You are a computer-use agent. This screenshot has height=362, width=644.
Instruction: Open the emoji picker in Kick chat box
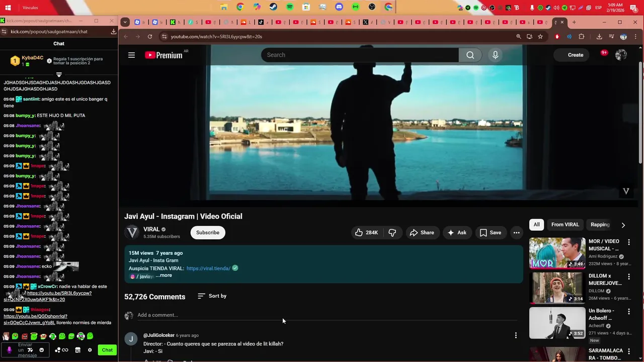[42, 350]
